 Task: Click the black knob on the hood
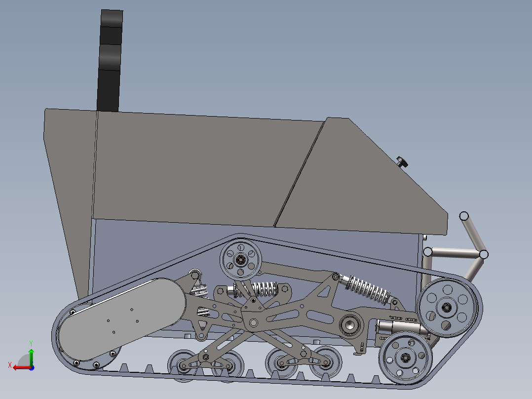[401, 160]
